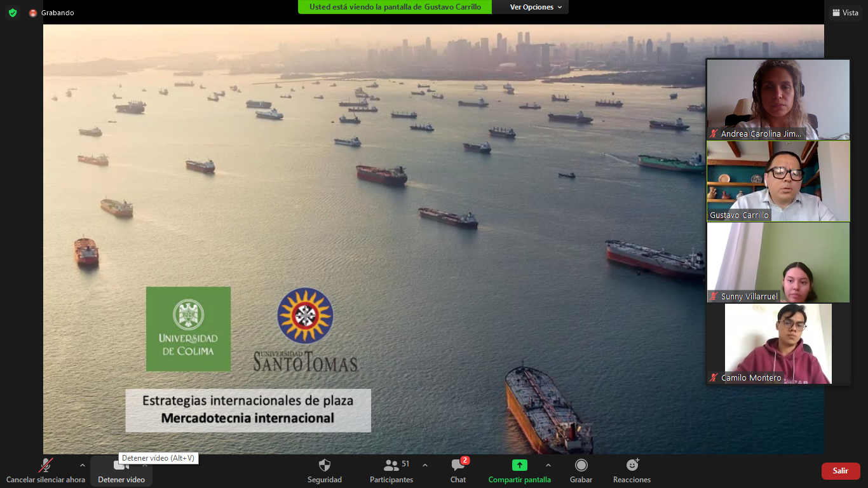The height and width of the screenshot is (488, 868).
Task: Select Andrea Carolina's video thumbnail
Action: click(778, 100)
